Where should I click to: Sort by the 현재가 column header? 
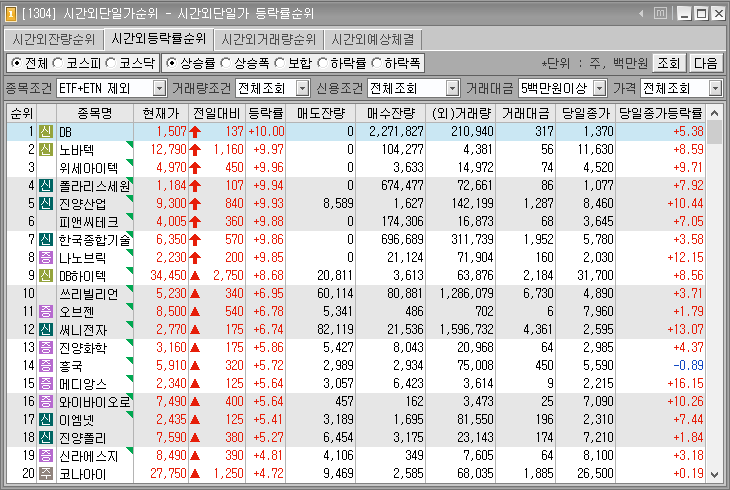click(161, 113)
